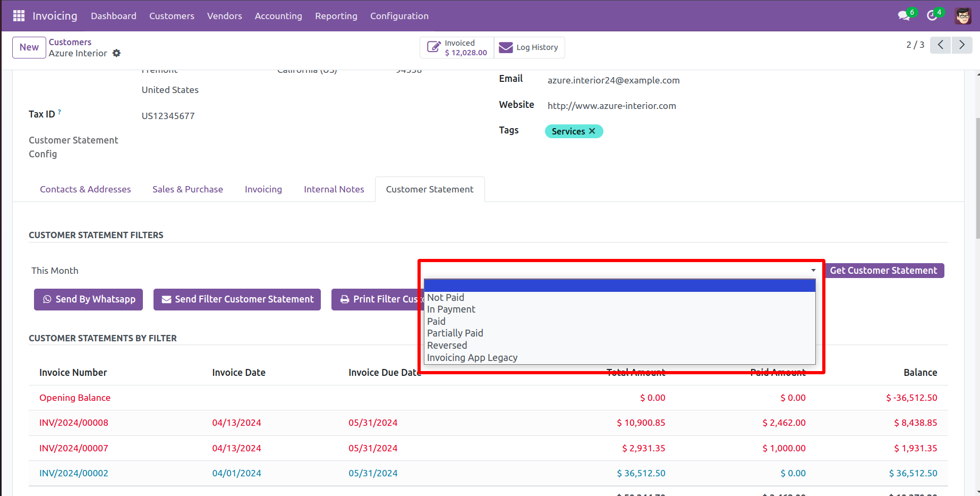Click the balance value $ 8,438.85

(916, 423)
